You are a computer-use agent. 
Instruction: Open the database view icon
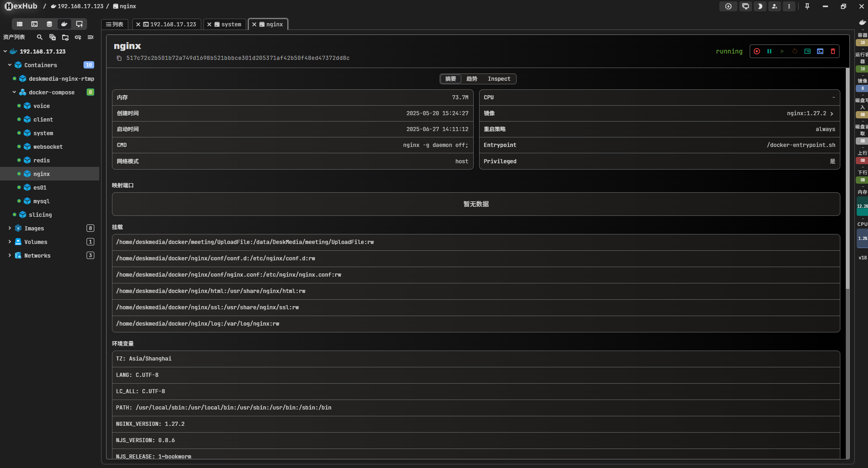[49, 24]
